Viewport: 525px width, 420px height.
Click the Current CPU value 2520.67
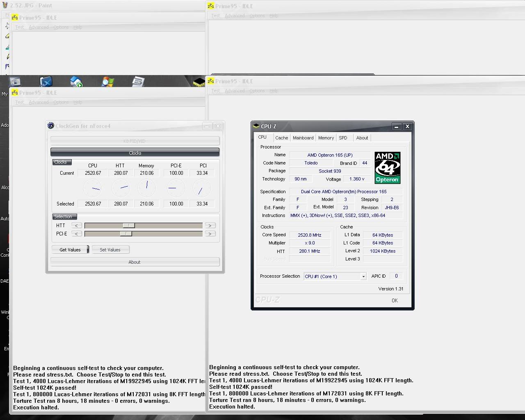coord(93,173)
